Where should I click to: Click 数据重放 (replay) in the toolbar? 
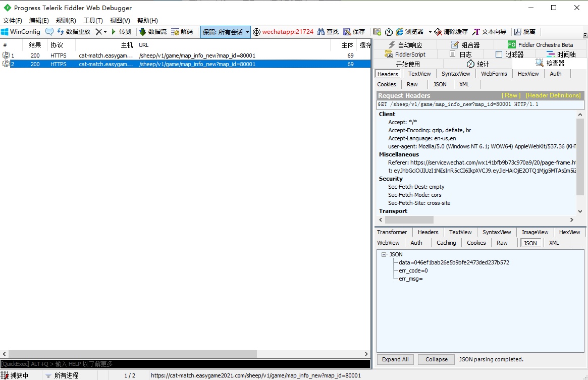click(74, 32)
